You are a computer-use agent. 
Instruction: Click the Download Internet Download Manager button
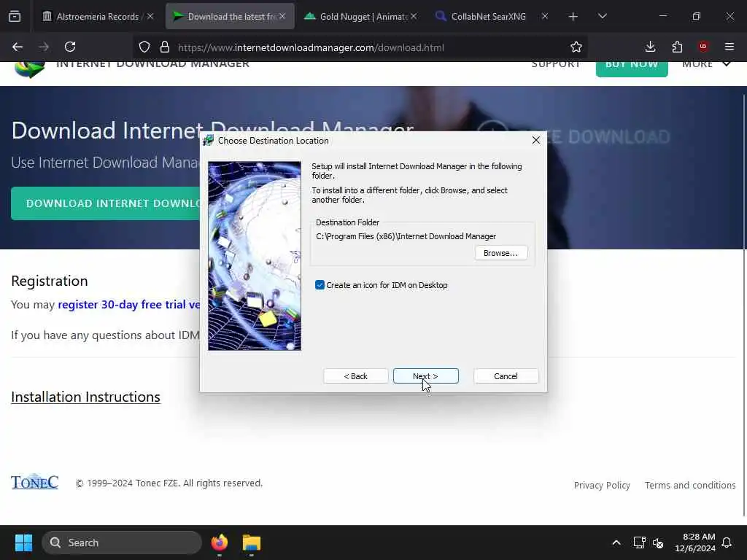tap(106, 203)
